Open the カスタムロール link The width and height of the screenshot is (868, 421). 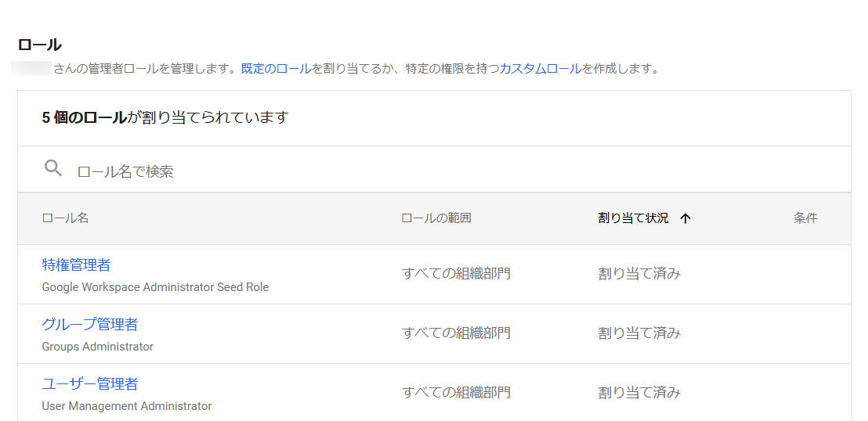tap(541, 69)
